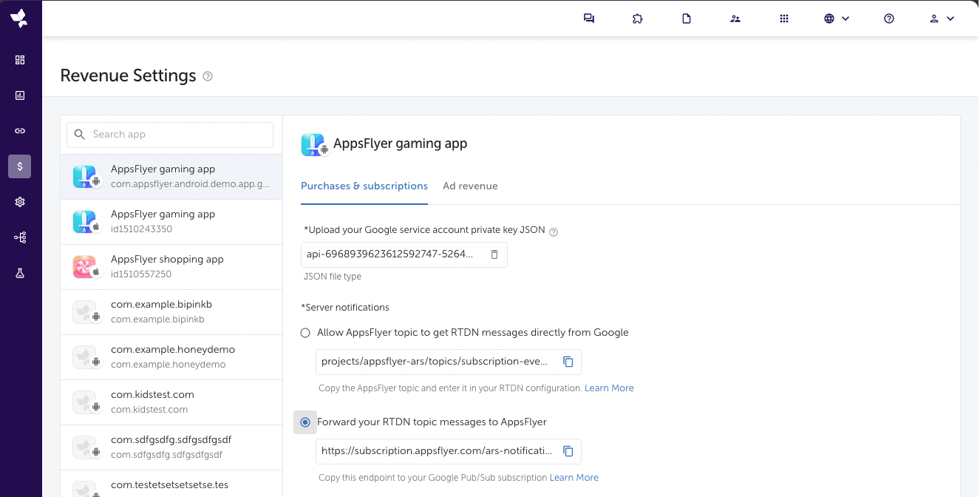Open the puzzle-piece integrations icon in header

coord(637,18)
